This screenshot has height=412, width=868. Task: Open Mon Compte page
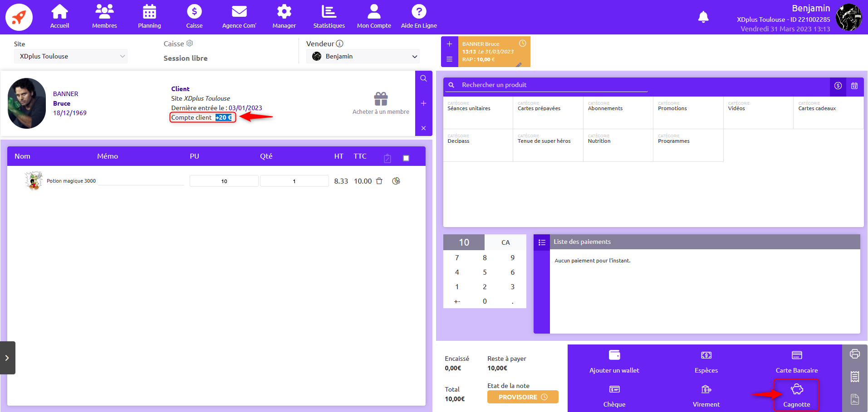(x=374, y=17)
